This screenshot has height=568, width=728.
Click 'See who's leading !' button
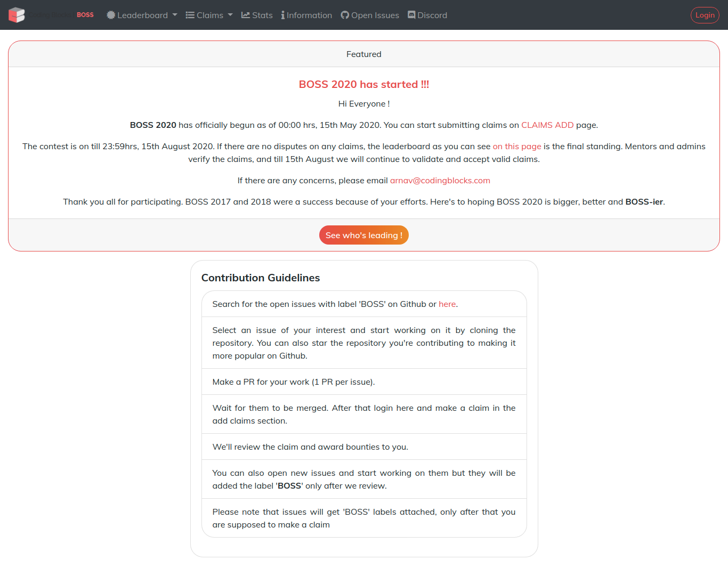tap(364, 235)
